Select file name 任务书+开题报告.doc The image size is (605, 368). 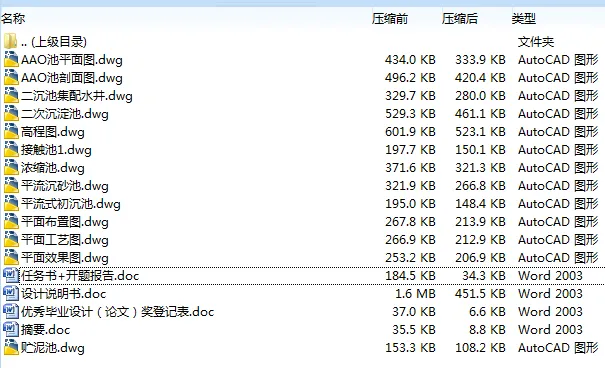(80, 275)
